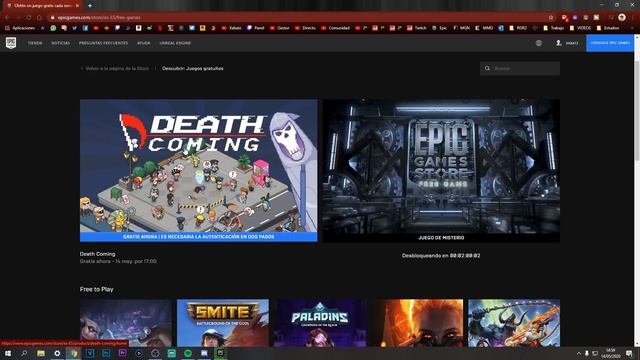This screenshot has height=360, width=640.
Task: Open the taskbar clock and date
Action: (x=611, y=353)
